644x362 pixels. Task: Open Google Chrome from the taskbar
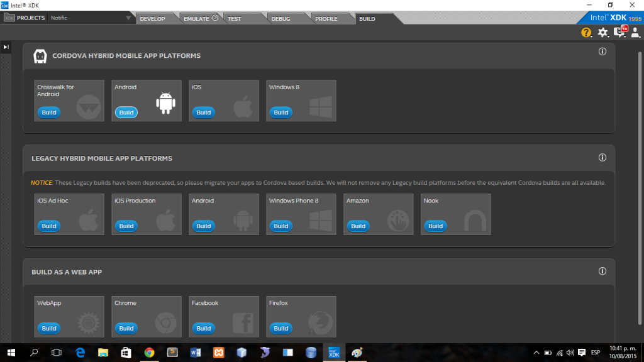point(149,353)
